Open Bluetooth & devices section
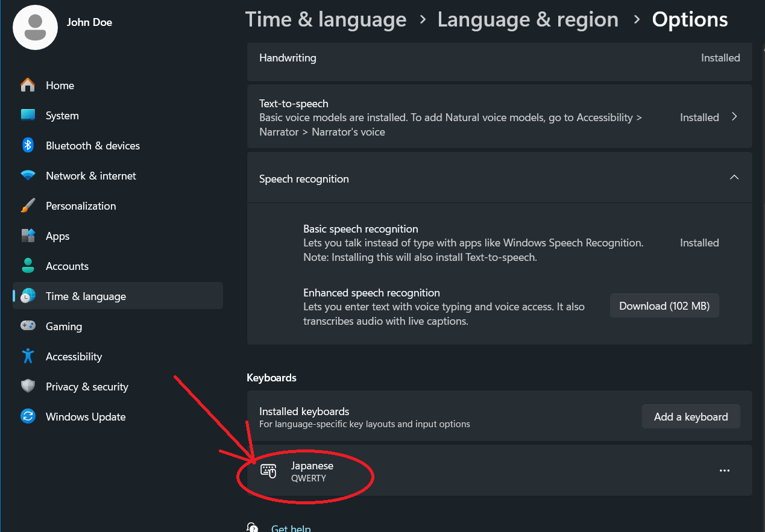 118,146
